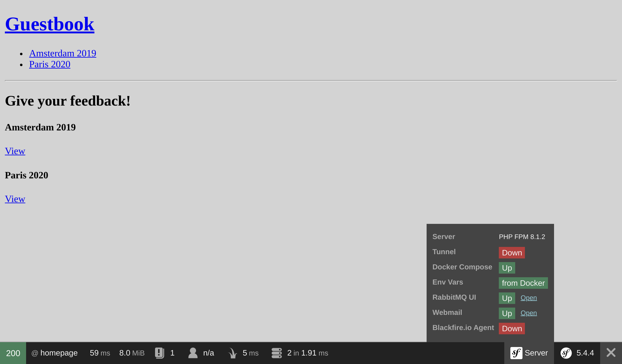Click the logs icon in debug toolbar

(160, 353)
